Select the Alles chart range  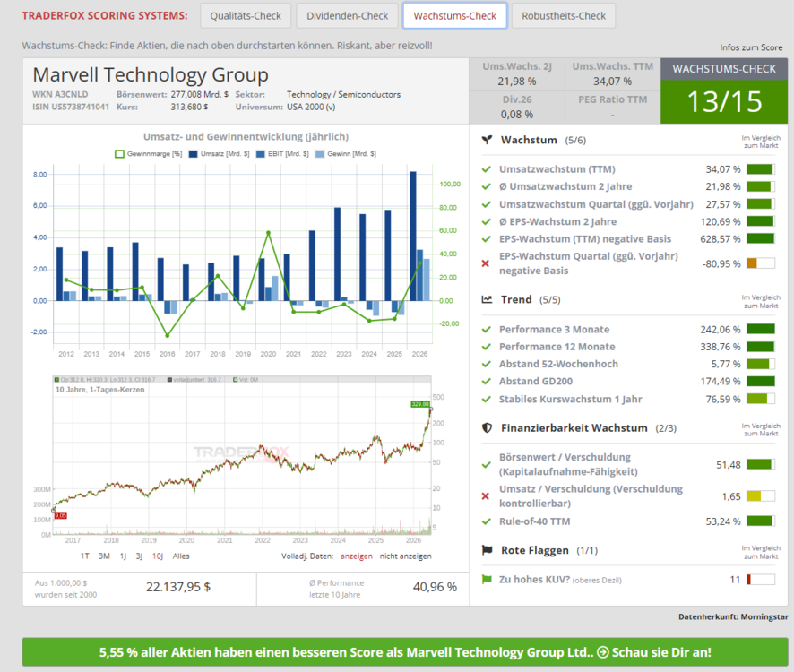[x=181, y=556]
